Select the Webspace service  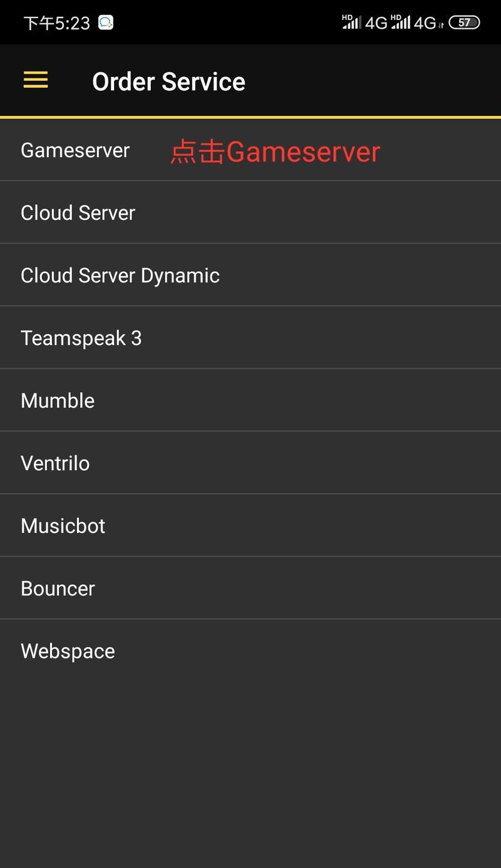(x=250, y=651)
